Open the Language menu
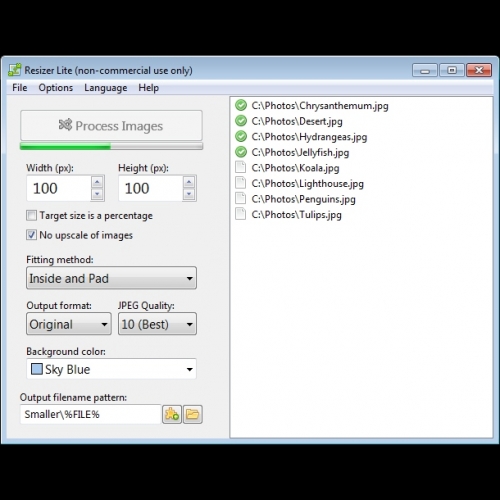Screen dimensions: 500x500 [105, 88]
